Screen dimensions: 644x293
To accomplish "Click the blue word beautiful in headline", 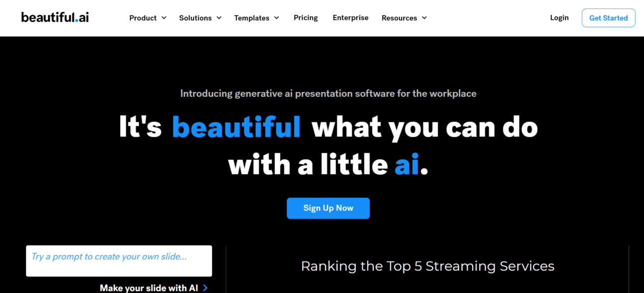I will [236, 127].
